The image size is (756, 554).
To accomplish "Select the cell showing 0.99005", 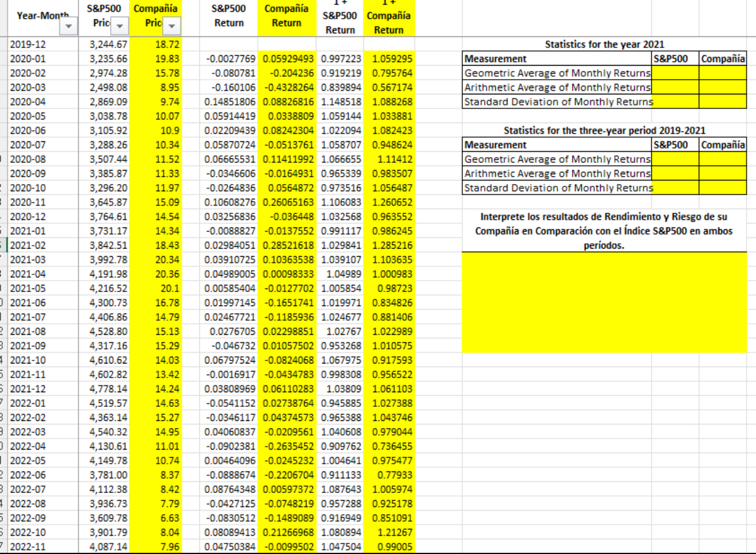I will tap(389, 546).
